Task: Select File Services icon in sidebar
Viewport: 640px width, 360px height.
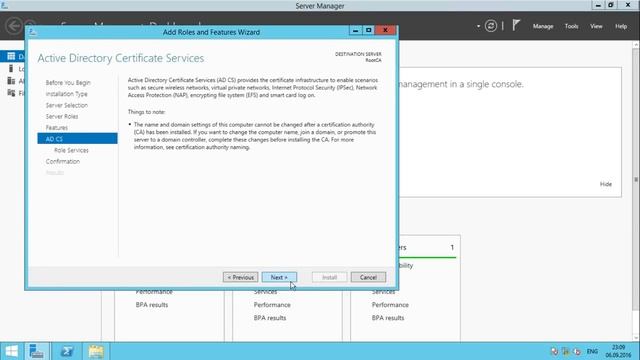Action: tap(11, 93)
